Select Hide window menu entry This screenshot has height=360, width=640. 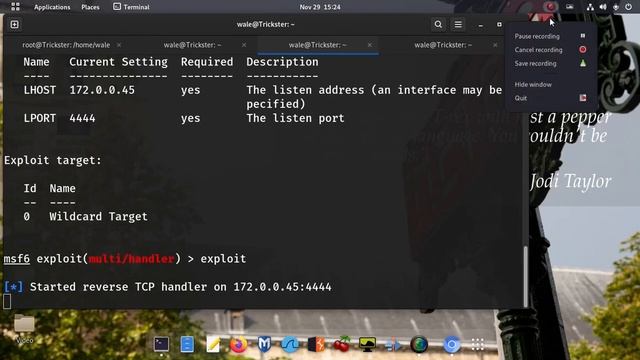click(551, 84)
